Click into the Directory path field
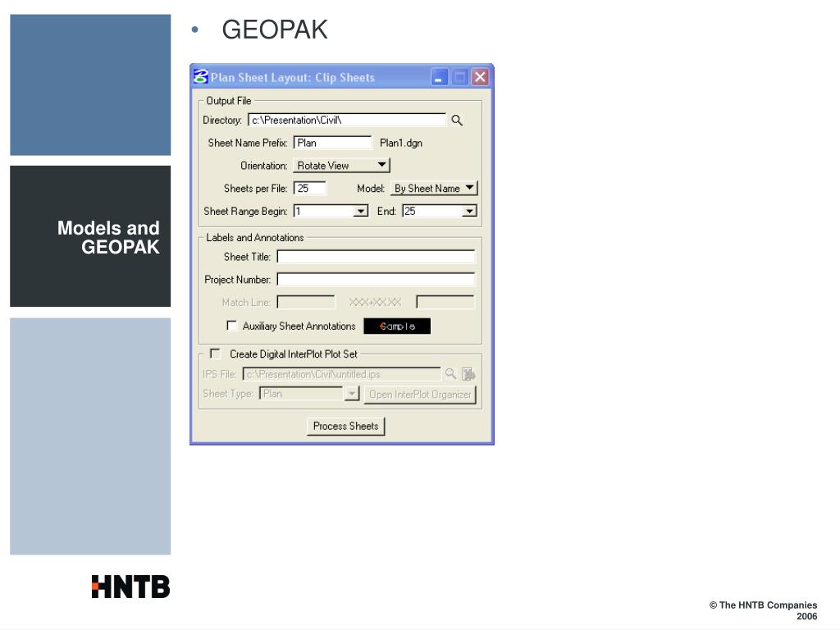This screenshot has height=630, width=840. [347, 120]
